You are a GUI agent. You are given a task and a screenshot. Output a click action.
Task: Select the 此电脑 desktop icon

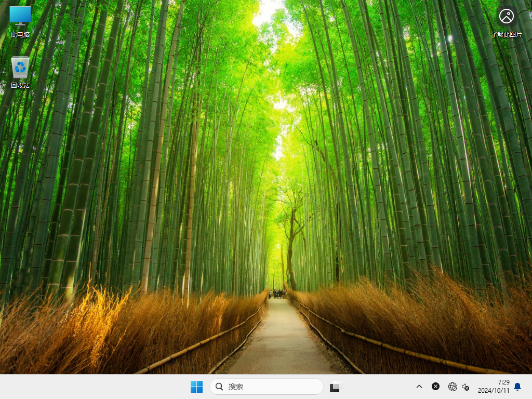point(20,16)
